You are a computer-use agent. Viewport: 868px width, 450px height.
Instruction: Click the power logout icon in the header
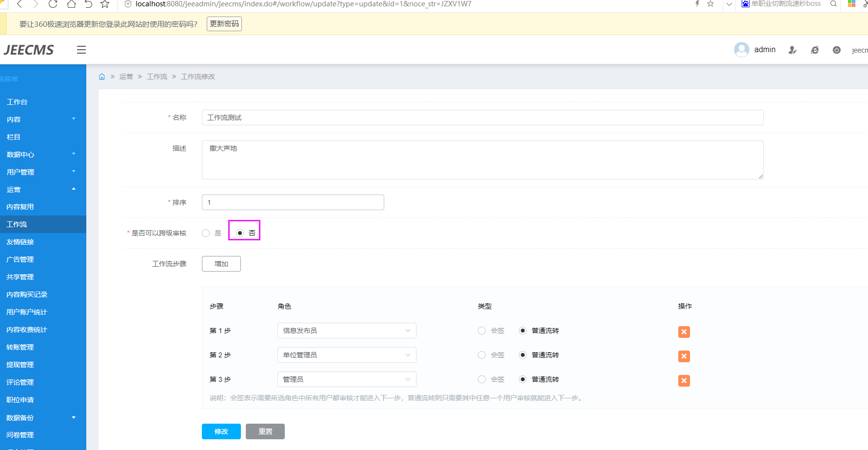tap(837, 50)
